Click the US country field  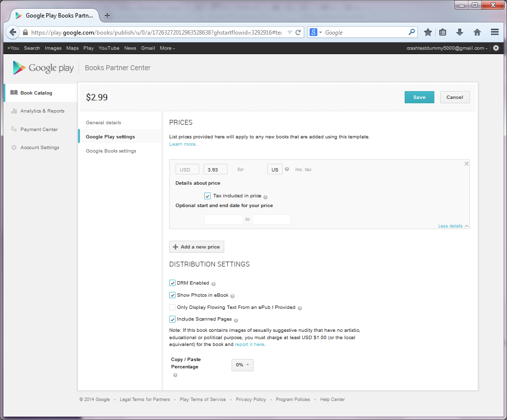coord(275,170)
